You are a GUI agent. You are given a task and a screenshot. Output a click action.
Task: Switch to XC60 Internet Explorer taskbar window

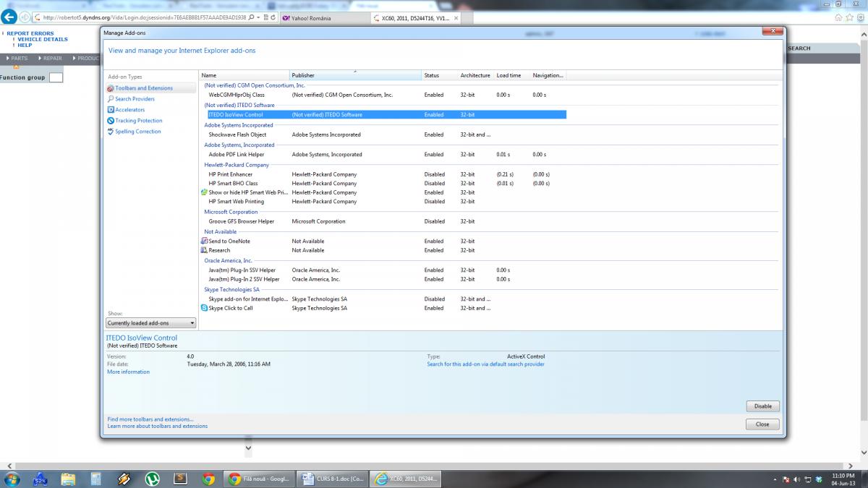tap(406, 479)
